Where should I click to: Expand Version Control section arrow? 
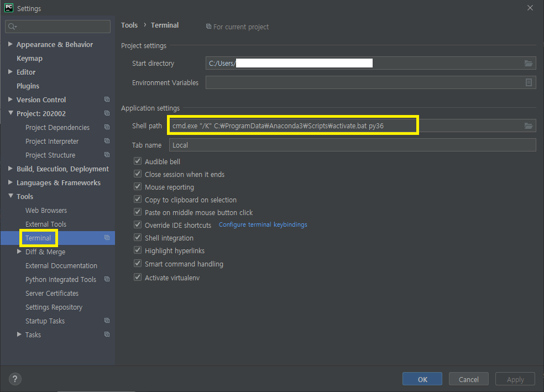[x=11, y=99]
